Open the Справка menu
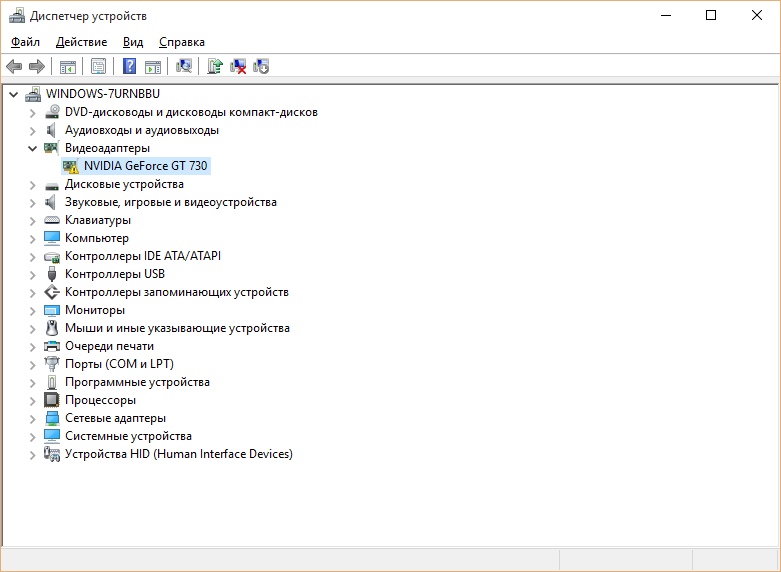The height and width of the screenshot is (572, 781). tap(182, 42)
